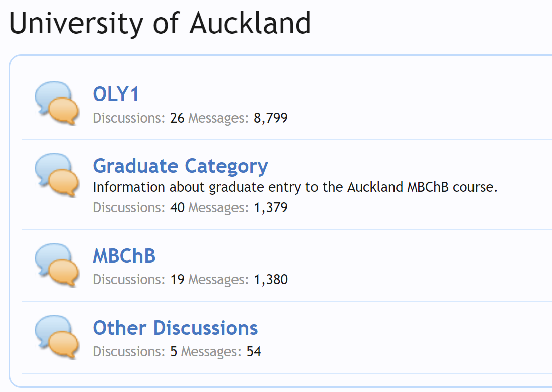Go to the MBChB forum
Screen dimensions: 552x392
coord(124,256)
